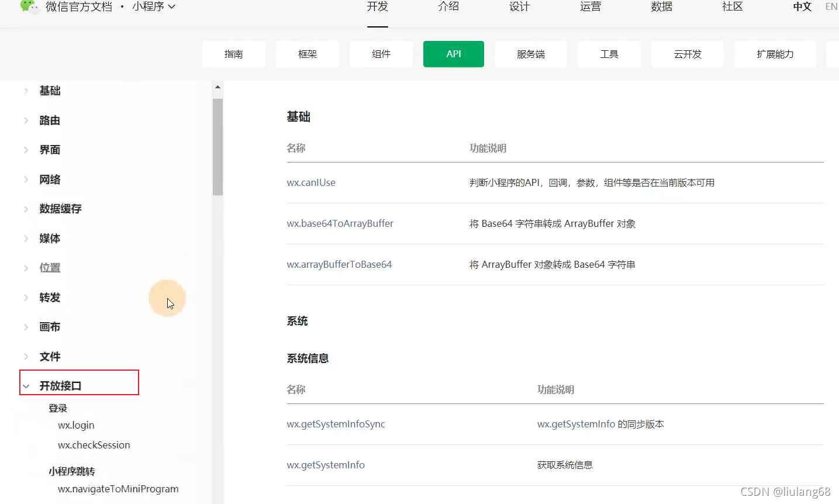This screenshot has width=839, height=504.
Task: Click the 系统信息 section heading
Action: [x=308, y=358]
